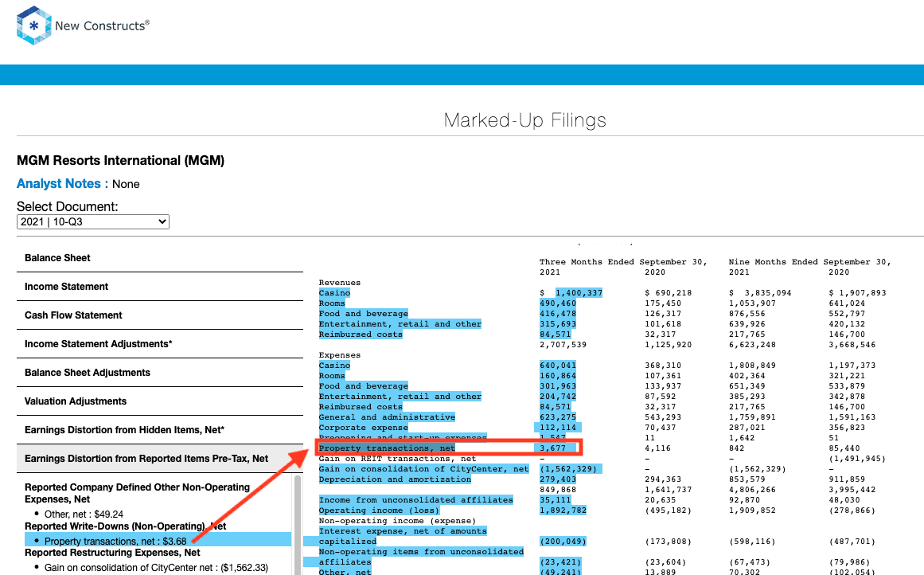Select the Other, net : $49.24 item

84,514
